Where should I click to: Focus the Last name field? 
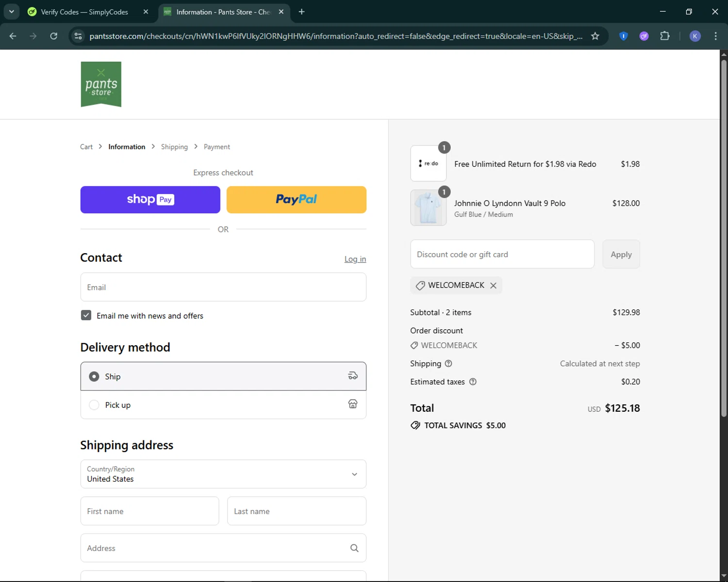[x=297, y=511]
